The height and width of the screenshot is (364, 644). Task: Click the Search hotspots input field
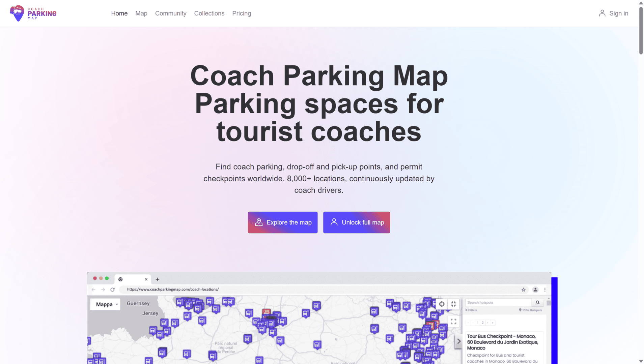[498, 303]
